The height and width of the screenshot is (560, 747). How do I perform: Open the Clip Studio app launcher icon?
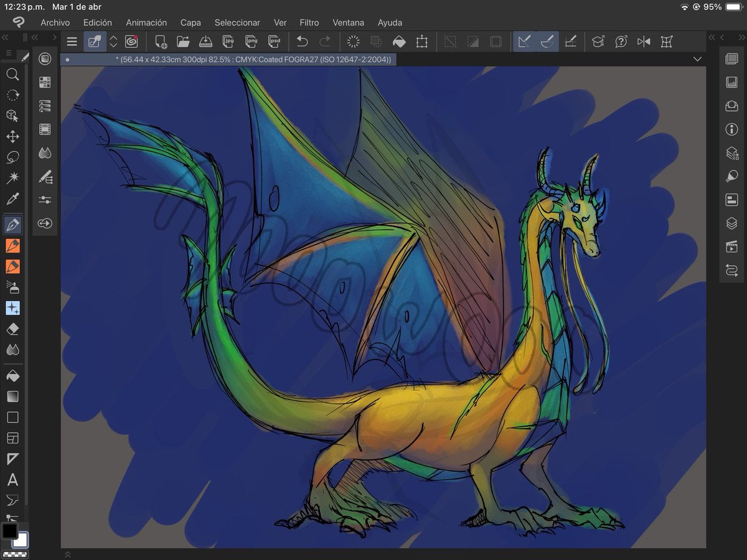click(x=131, y=42)
